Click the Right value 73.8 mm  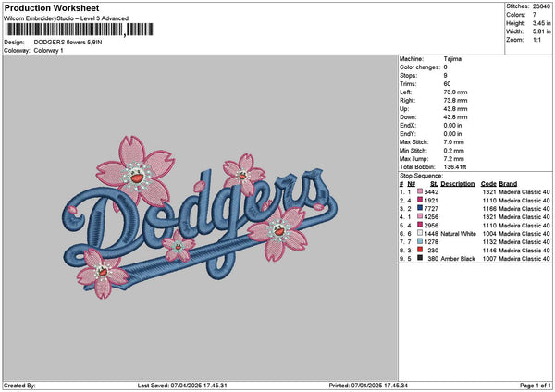coord(455,101)
